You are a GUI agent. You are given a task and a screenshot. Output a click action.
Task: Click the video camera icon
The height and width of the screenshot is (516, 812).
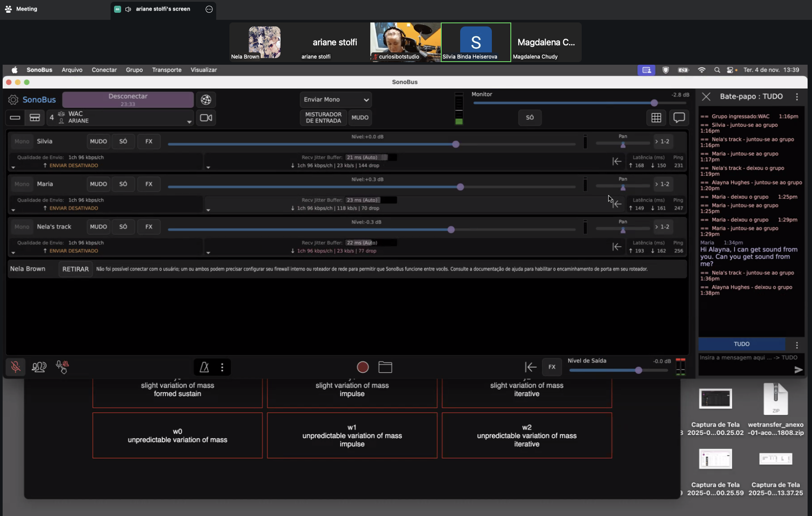pos(206,118)
